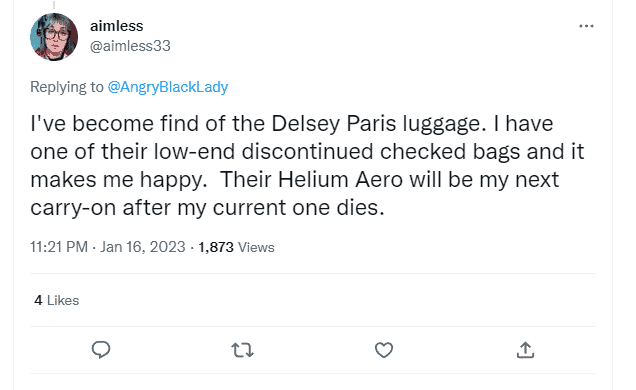Select the last line ending 'one dies.'
636x390 pixels.
[x=207, y=207]
